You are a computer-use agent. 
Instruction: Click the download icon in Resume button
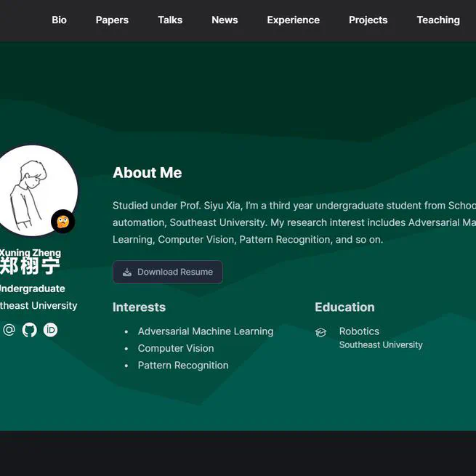click(127, 272)
